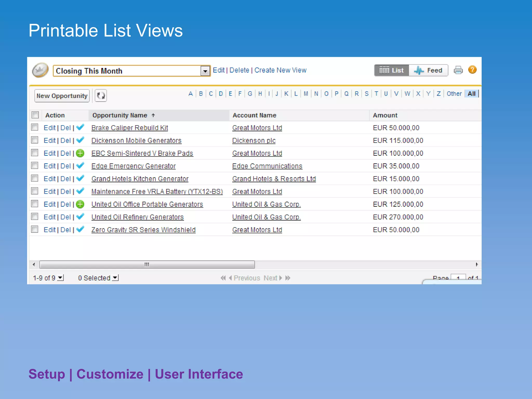The image size is (532, 399).
Task: Expand the 1-9 of 9 records dropdown
Action: pyautogui.click(x=60, y=278)
